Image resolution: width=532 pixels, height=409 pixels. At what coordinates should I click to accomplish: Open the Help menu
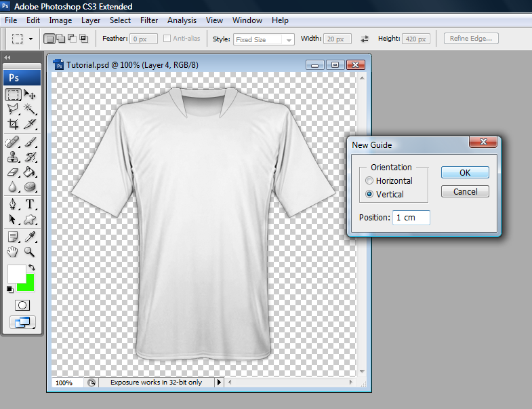(x=280, y=20)
